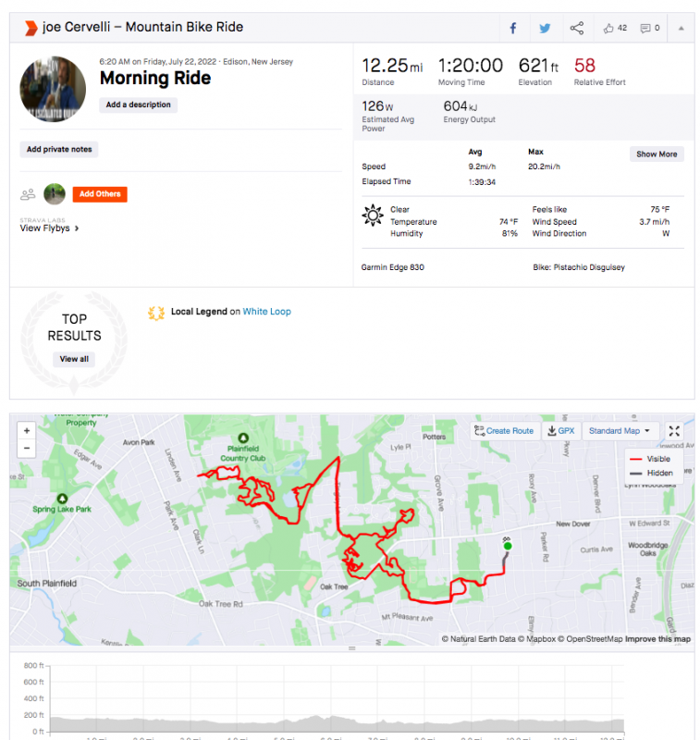700x740 pixels.
Task: Enter fullscreen map view
Action: tap(674, 430)
